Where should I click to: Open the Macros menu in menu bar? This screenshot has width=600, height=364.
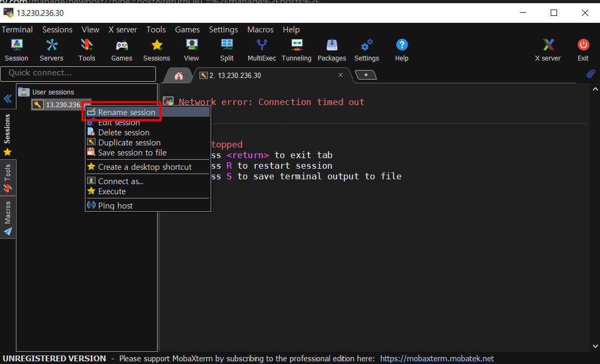pyautogui.click(x=260, y=30)
